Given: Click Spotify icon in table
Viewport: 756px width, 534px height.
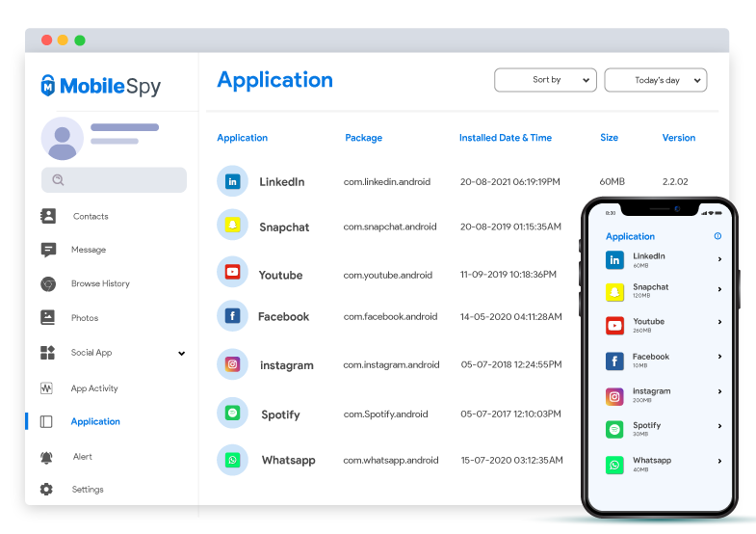Looking at the screenshot, I should 232,413.
